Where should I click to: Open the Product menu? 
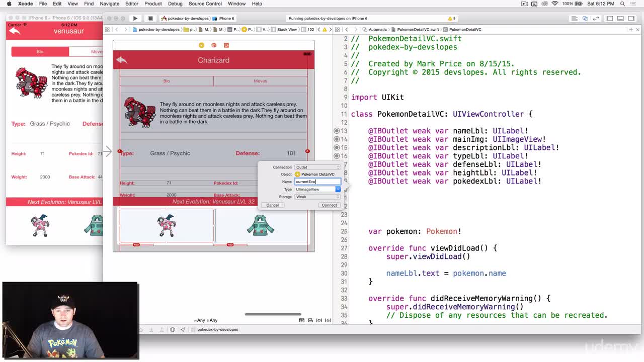coord(153,4)
